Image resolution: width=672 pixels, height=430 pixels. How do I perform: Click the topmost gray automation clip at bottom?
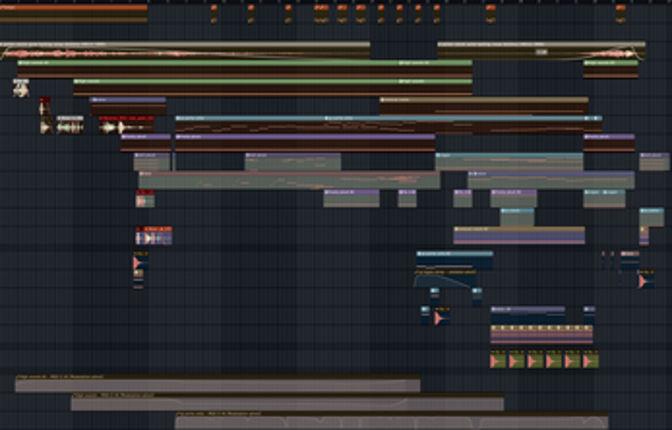point(217,385)
